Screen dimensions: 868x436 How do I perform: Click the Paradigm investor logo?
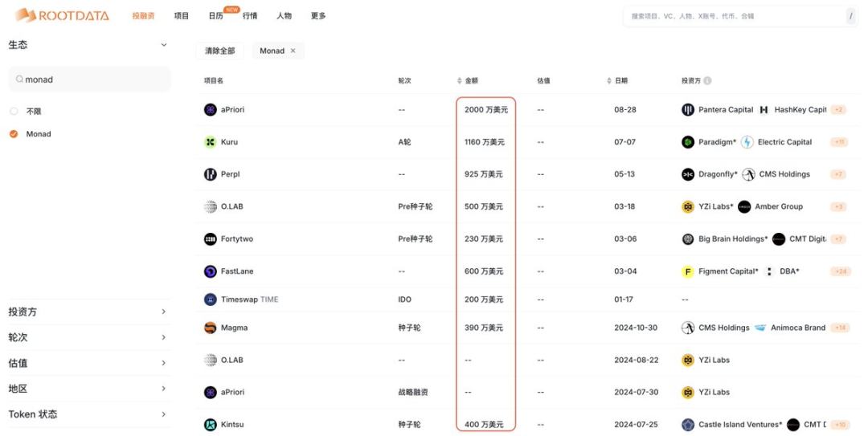[688, 142]
